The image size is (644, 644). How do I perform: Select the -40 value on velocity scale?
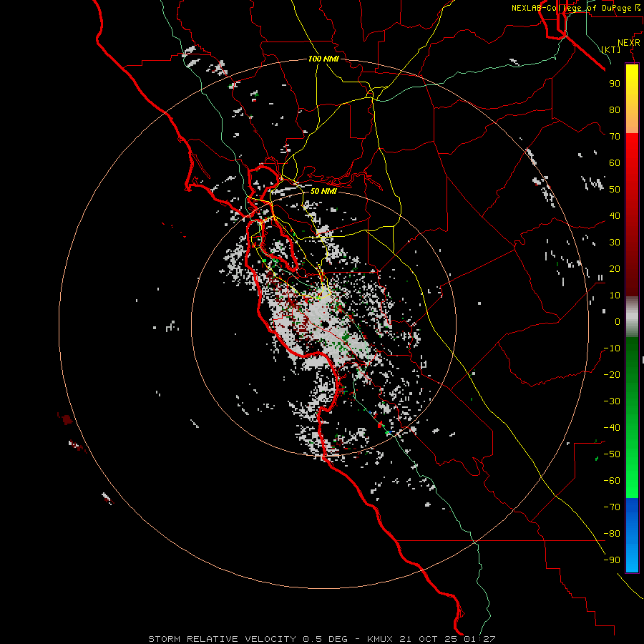pyautogui.click(x=612, y=428)
